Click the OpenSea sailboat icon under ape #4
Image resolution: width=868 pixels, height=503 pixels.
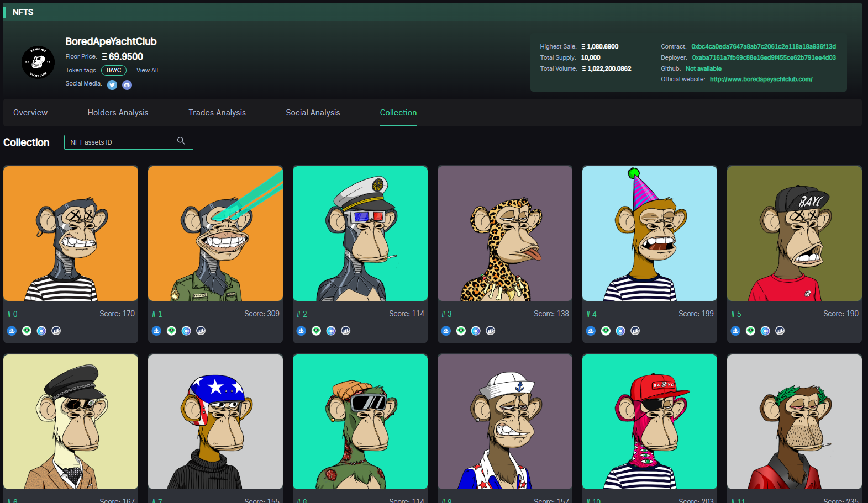click(x=591, y=331)
